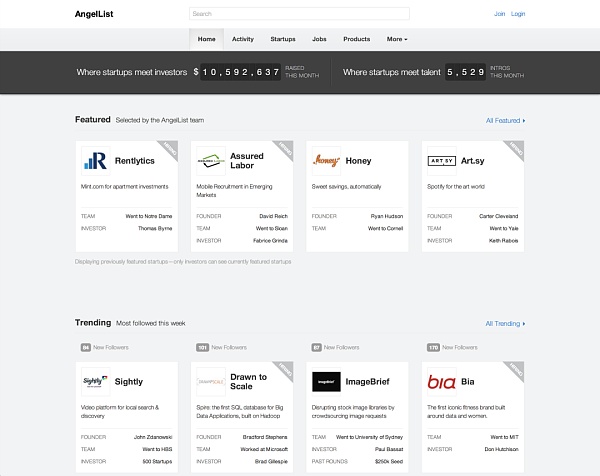The height and width of the screenshot is (476, 600).
Task: Click Went to Yale
Action: point(504,228)
